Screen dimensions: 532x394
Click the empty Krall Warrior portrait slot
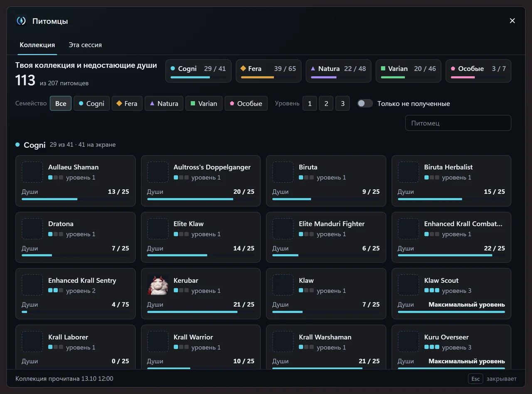[x=158, y=342]
